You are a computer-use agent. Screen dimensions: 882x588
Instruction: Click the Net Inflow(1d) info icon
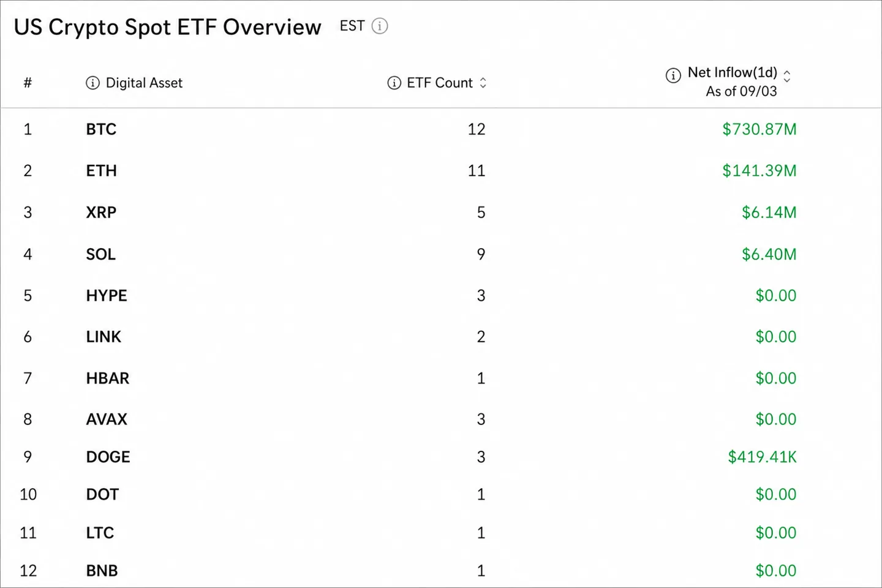pyautogui.click(x=673, y=75)
